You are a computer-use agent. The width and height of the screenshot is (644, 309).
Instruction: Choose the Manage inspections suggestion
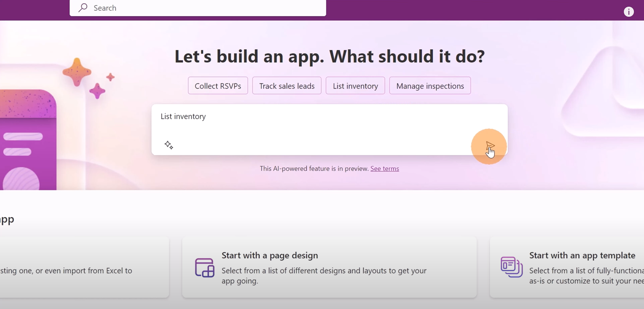430,86
